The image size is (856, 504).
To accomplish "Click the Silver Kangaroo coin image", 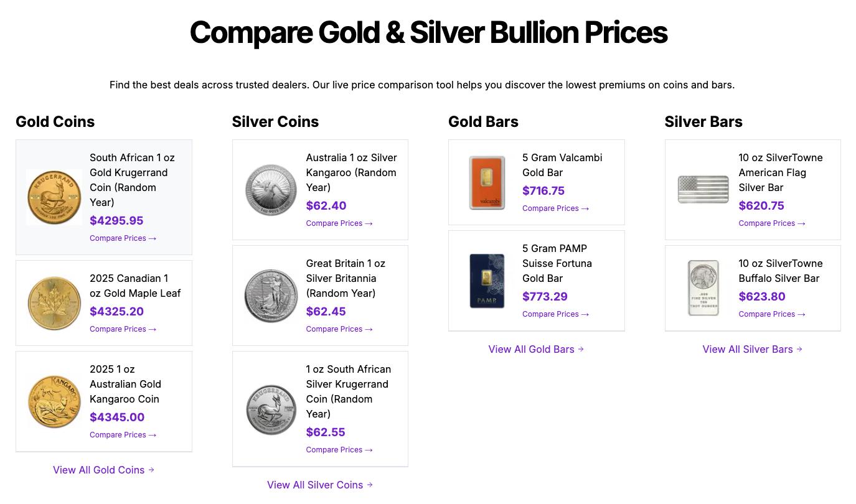I will click(271, 190).
